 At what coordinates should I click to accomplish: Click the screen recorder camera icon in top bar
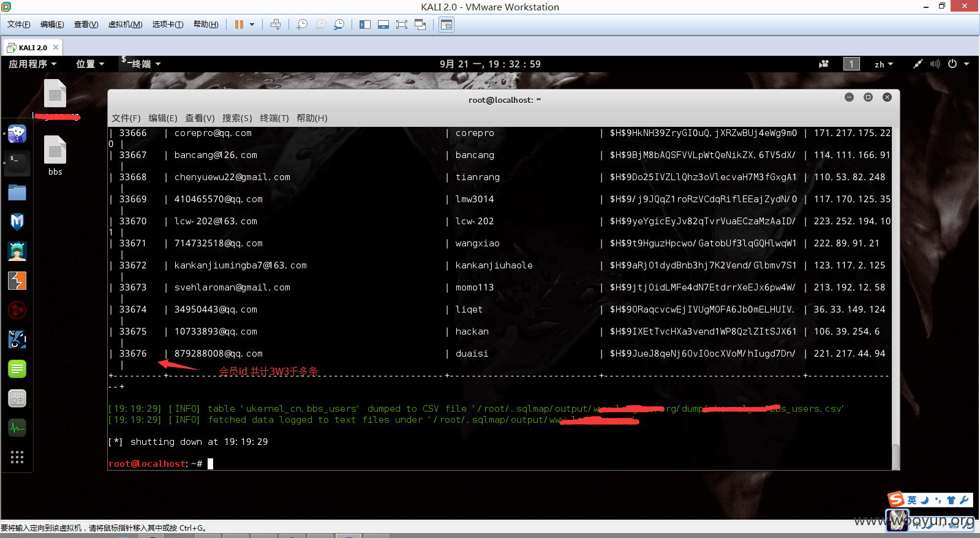tap(824, 64)
